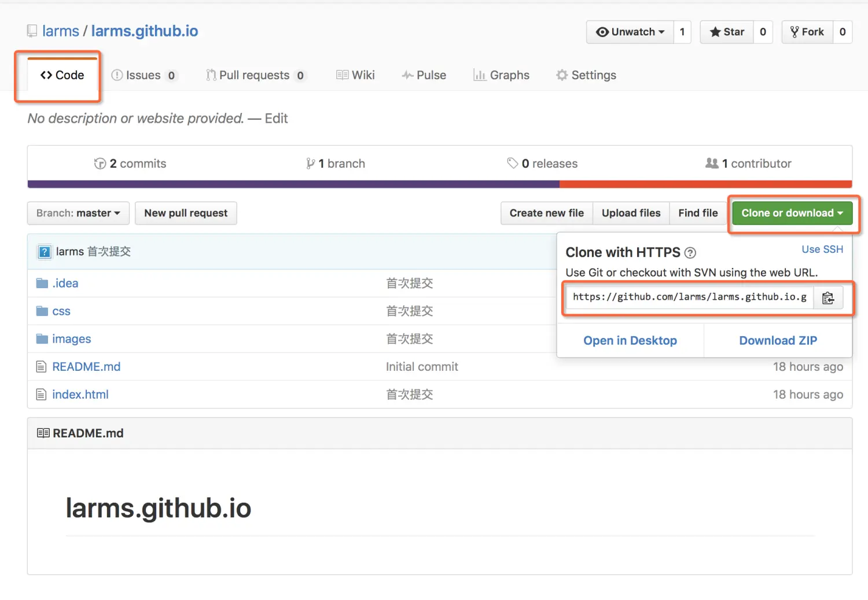This screenshot has width=868, height=600.
Task: Click the tag icon beside 0 releases
Action: pos(513,163)
